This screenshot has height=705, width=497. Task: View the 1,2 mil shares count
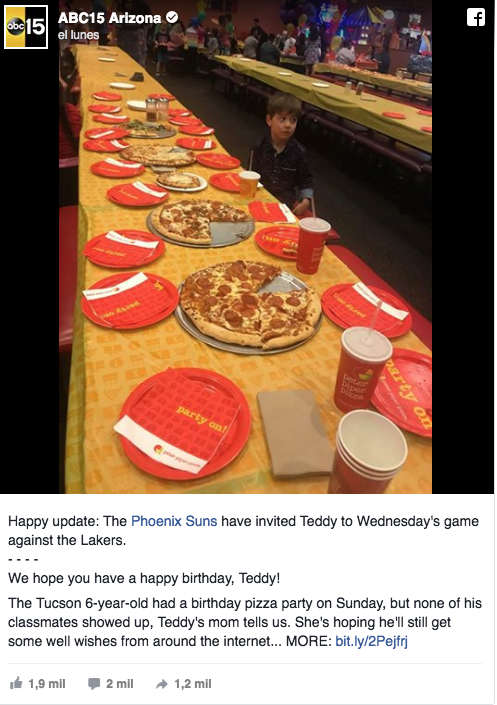pyautogui.click(x=193, y=684)
